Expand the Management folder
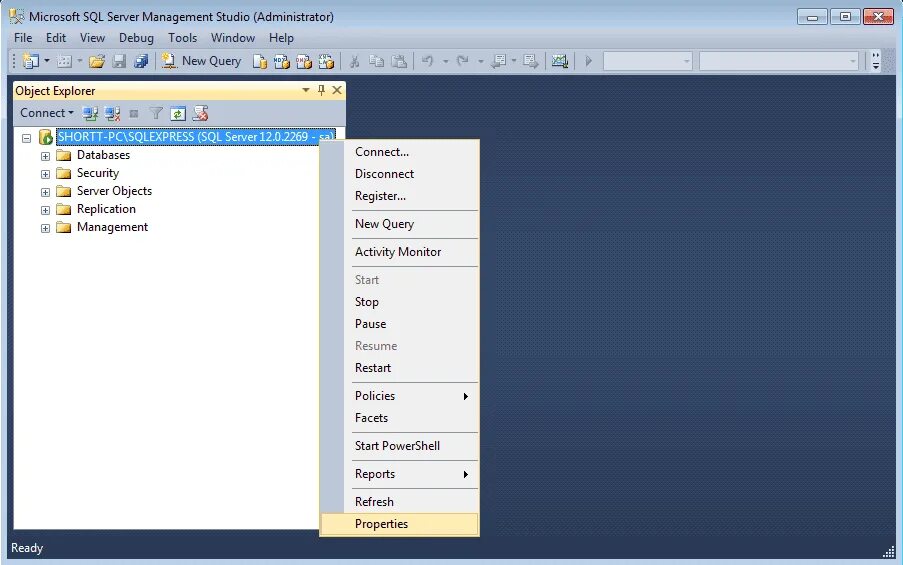This screenshot has width=903, height=565. [x=45, y=228]
